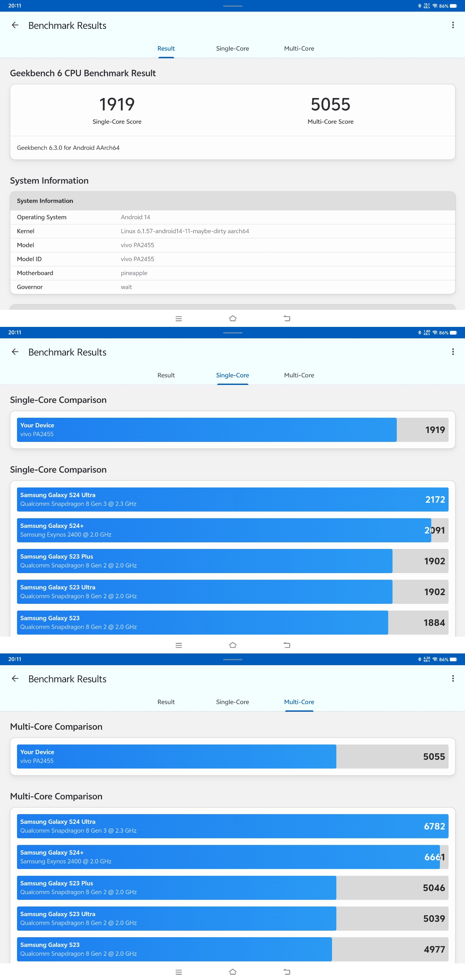Tap home nav icon below the Galaxy S23 1884 bar
465x980 pixels.
[x=233, y=645]
